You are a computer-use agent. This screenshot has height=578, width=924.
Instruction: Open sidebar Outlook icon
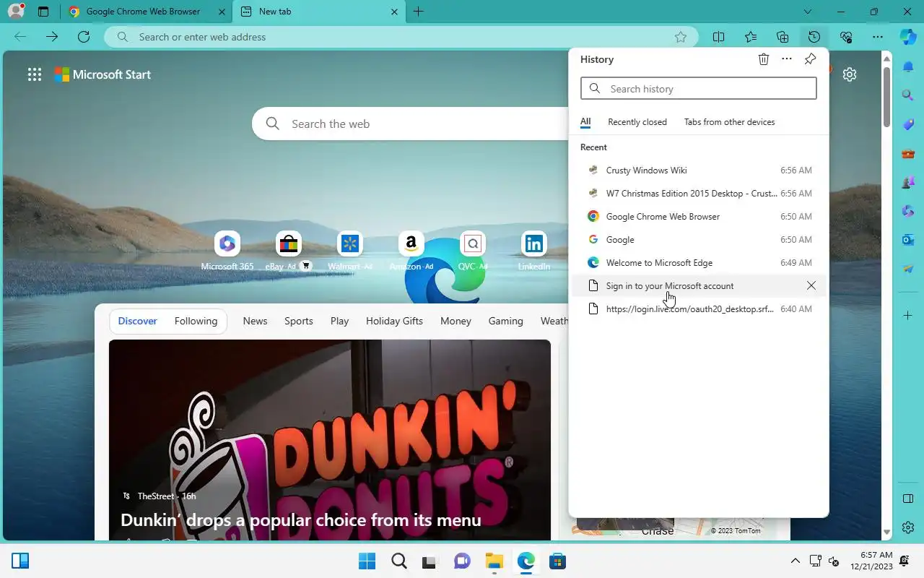coord(908,239)
